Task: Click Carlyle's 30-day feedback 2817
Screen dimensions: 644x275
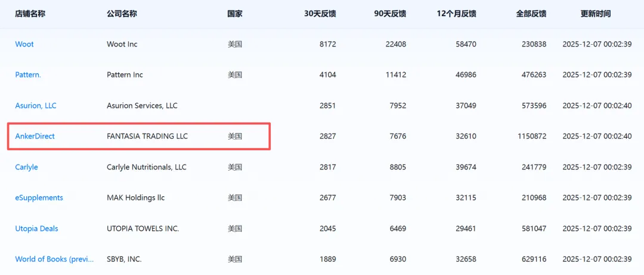Action: (328, 167)
